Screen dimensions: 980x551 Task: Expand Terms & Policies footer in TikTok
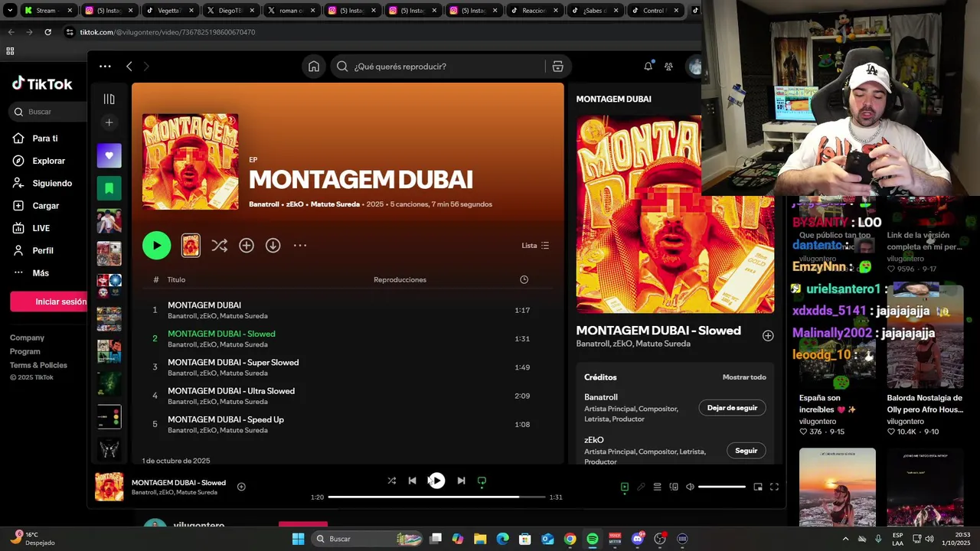pyautogui.click(x=38, y=365)
